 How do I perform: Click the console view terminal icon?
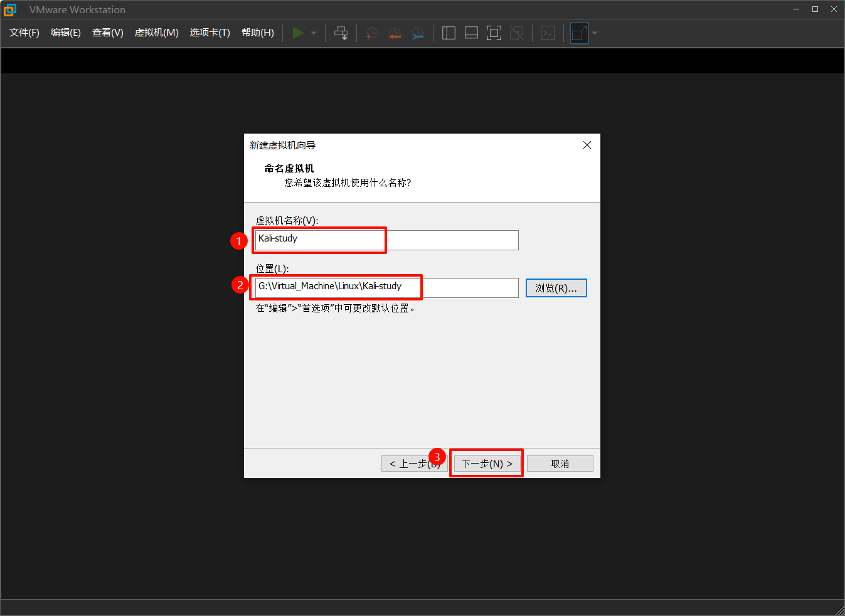tap(548, 33)
